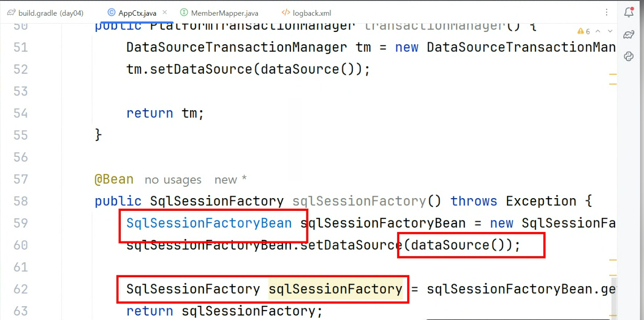Click the "new *" author inlay hint
This screenshot has height=320, width=644.
tap(230, 180)
